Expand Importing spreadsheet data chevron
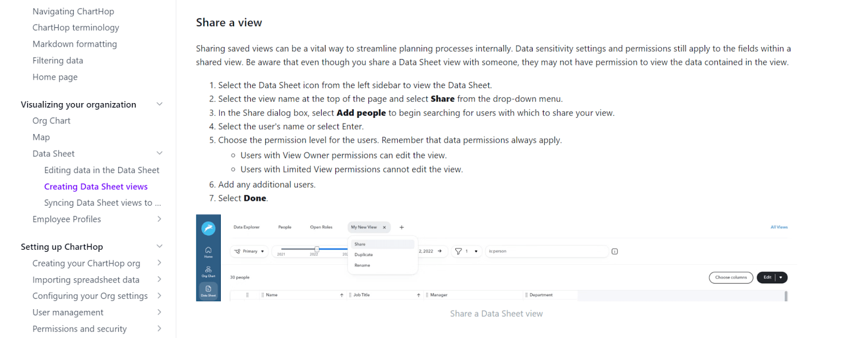 click(159, 279)
